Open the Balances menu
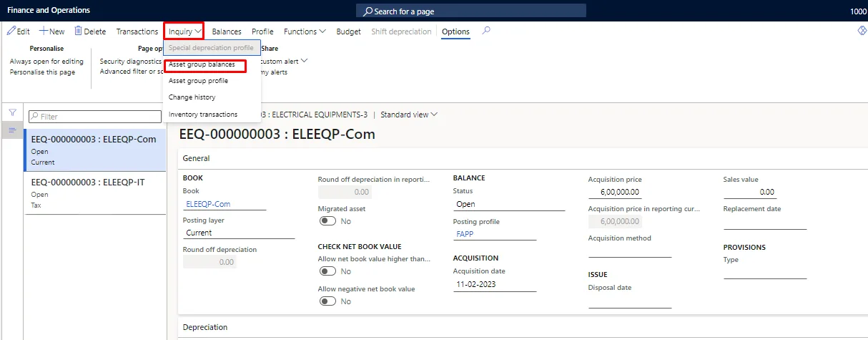 (x=227, y=31)
